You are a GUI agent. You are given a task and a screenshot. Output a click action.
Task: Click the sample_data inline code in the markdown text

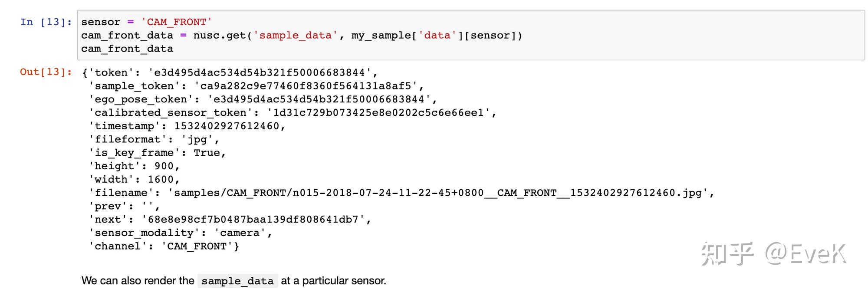click(237, 281)
